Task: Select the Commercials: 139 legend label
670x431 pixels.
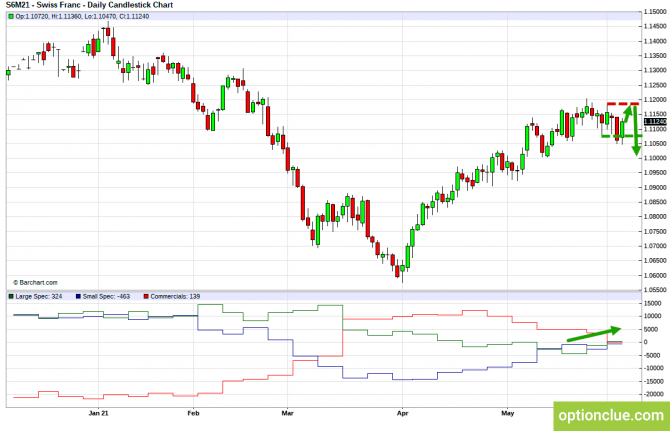Action: pos(175,296)
